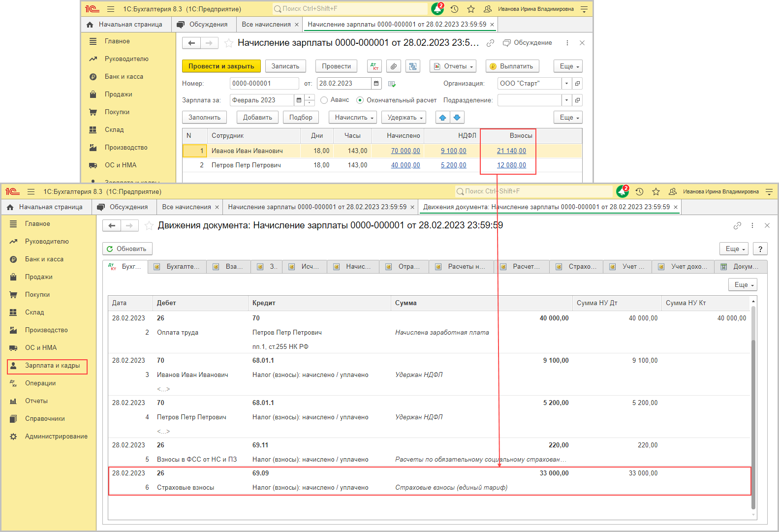
Task: Open the document structure icon next to the paperclip
Action: (x=412, y=66)
